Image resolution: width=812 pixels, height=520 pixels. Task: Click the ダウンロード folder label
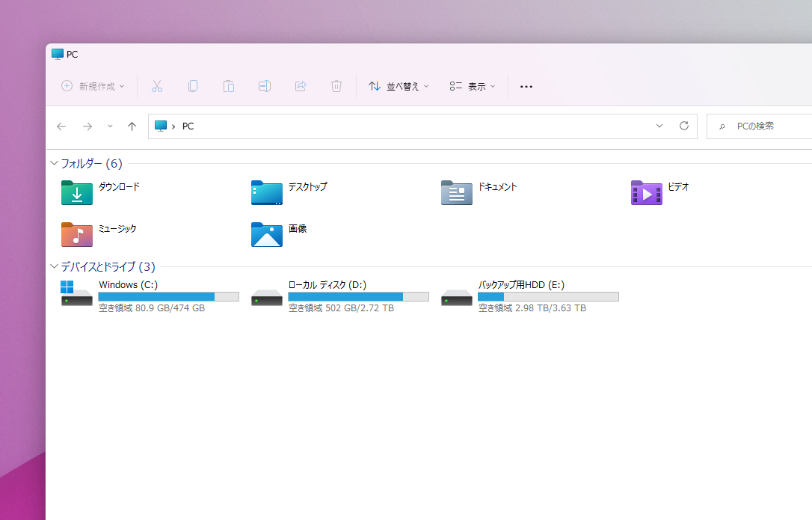(119, 186)
